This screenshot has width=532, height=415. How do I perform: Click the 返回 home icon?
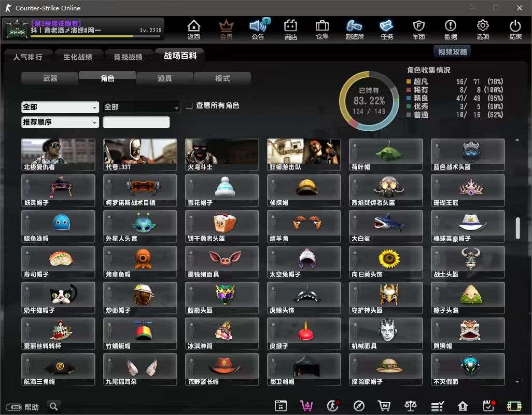pos(194,30)
